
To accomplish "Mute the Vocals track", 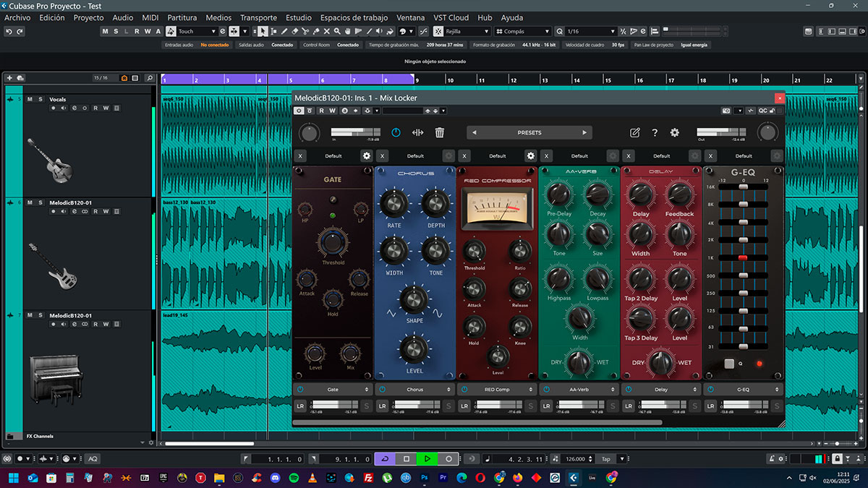I will coord(30,99).
